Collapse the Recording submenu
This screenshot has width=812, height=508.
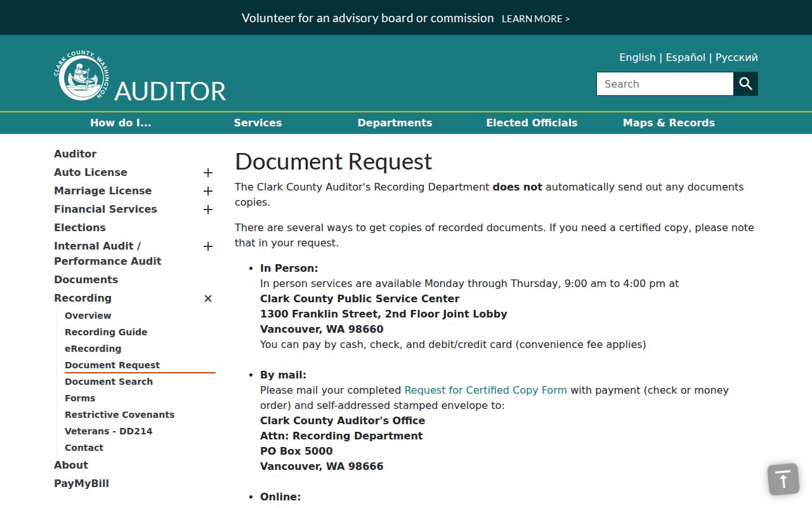pyautogui.click(x=207, y=298)
